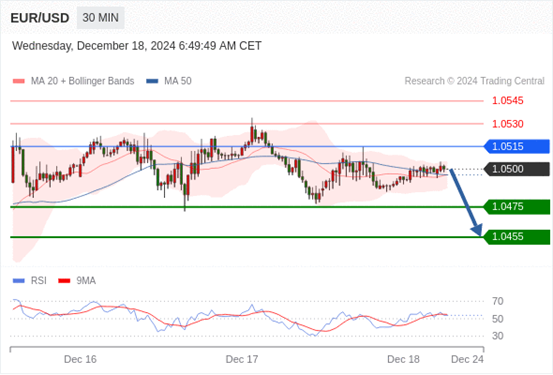Screen dimensions: 553x375
Task: Click the red 1.0530 resistance label
Action: pyautogui.click(x=508, y=124)
